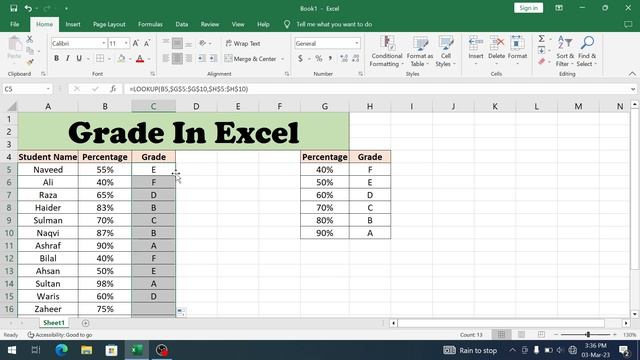640x360 pixels.
Task: Toggle Bold formatting
Action: [x=56, y=58]
